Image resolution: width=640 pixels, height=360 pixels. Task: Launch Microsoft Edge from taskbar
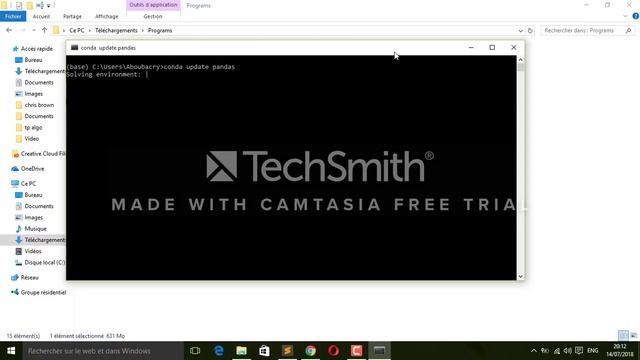219,351
